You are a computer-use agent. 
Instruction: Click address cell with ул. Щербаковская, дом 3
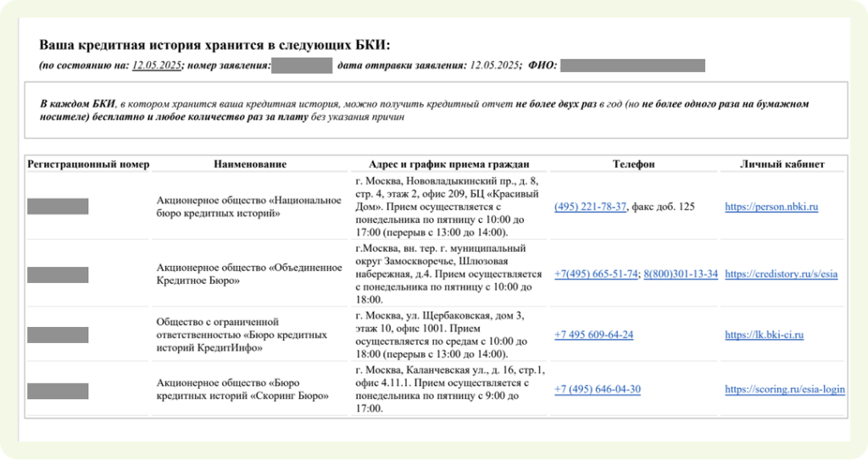coord(448,335)
